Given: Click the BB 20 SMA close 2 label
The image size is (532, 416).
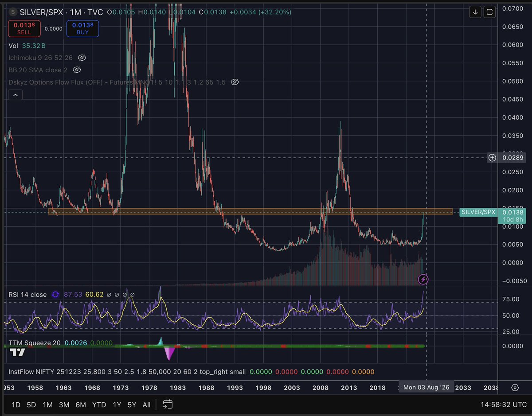Looking at the screenshot, I should point(38,70).
